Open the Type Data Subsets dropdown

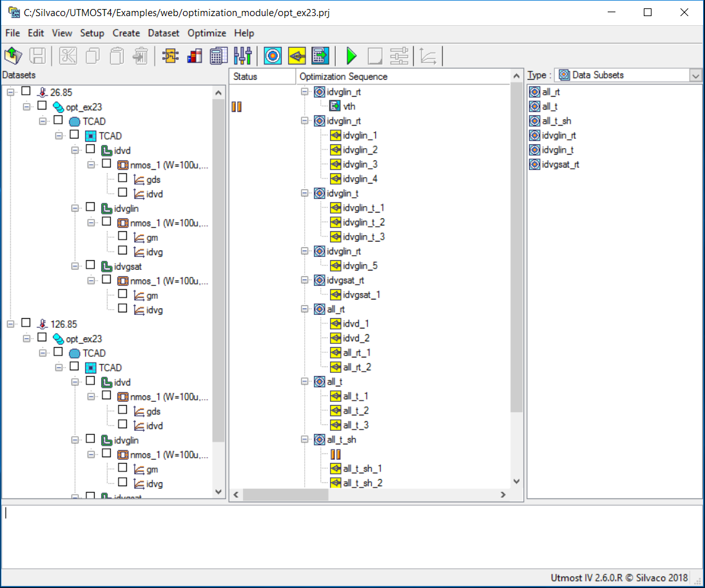point(695,75)
